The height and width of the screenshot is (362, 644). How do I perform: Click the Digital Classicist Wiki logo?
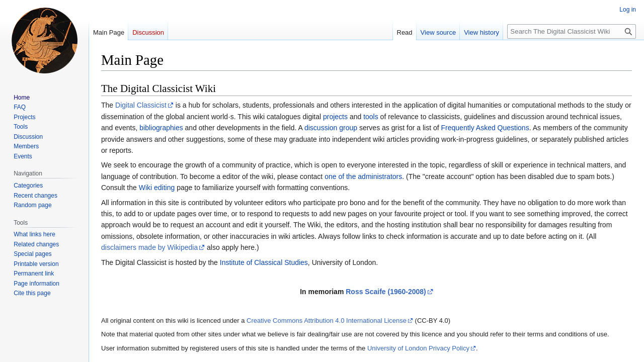pyautogui.click(x=44, y=41)
